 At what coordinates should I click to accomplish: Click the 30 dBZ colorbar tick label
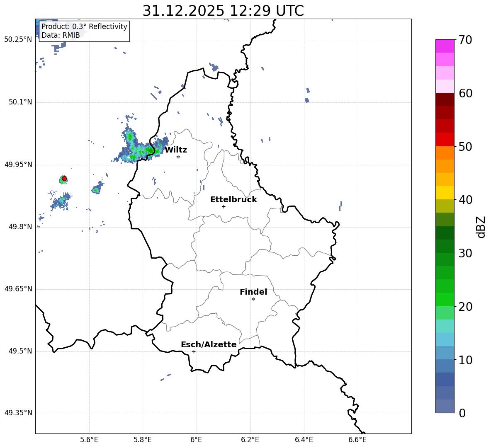466,253
